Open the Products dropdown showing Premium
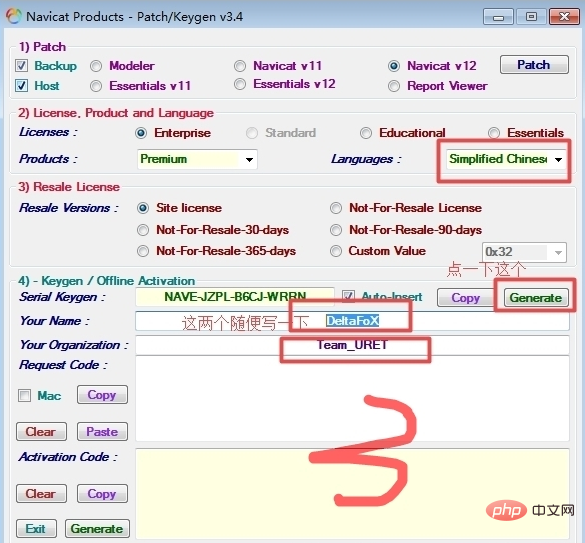585x543 pixels. (197, 159)
